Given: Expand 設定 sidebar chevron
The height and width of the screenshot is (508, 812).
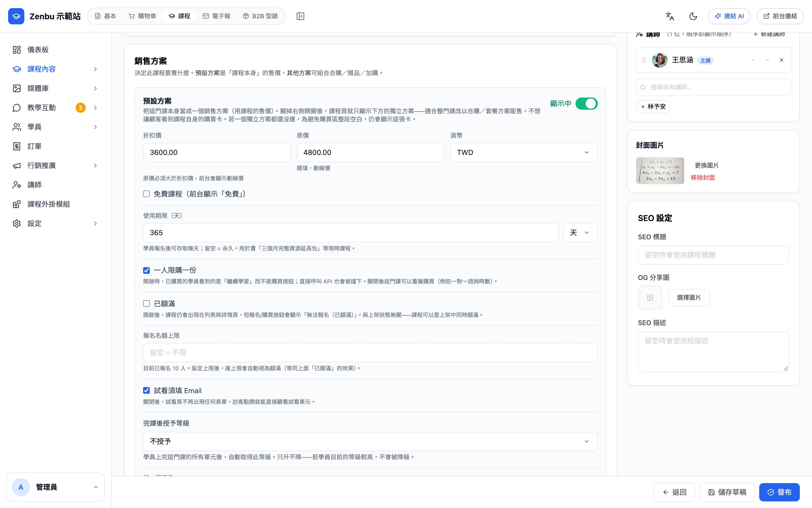Looking at the screenshot, I should point(95,224).
